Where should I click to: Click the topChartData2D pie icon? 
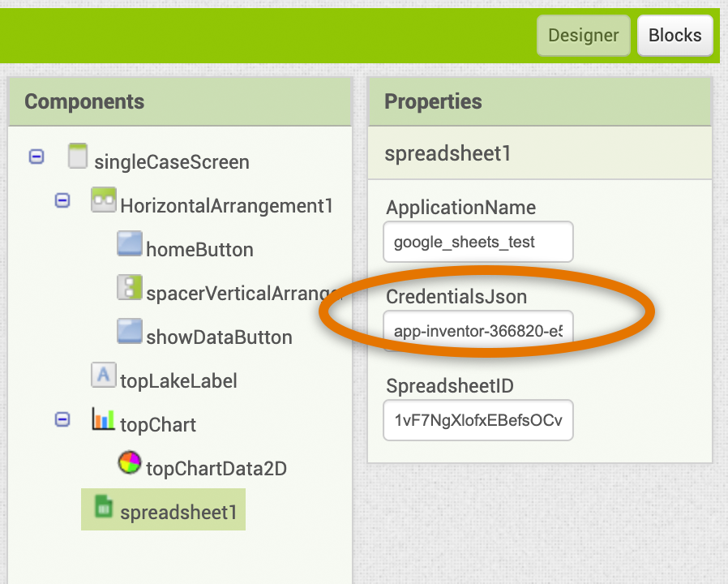coord(130,462)
